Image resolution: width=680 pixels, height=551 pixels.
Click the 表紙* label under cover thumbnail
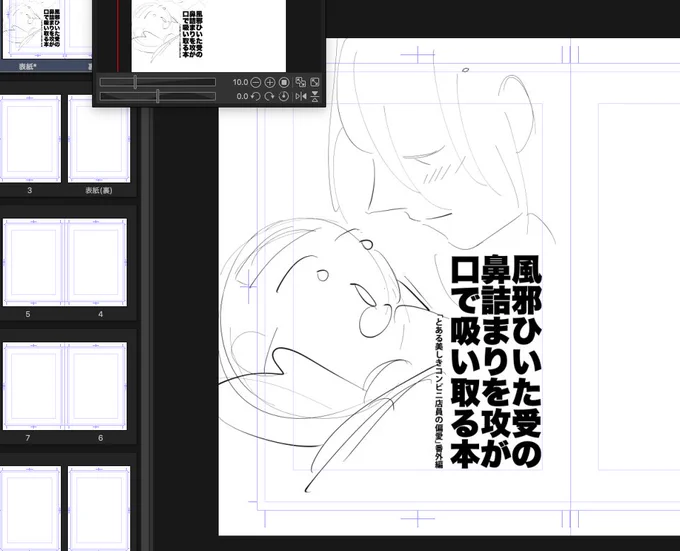pos(27,66)
